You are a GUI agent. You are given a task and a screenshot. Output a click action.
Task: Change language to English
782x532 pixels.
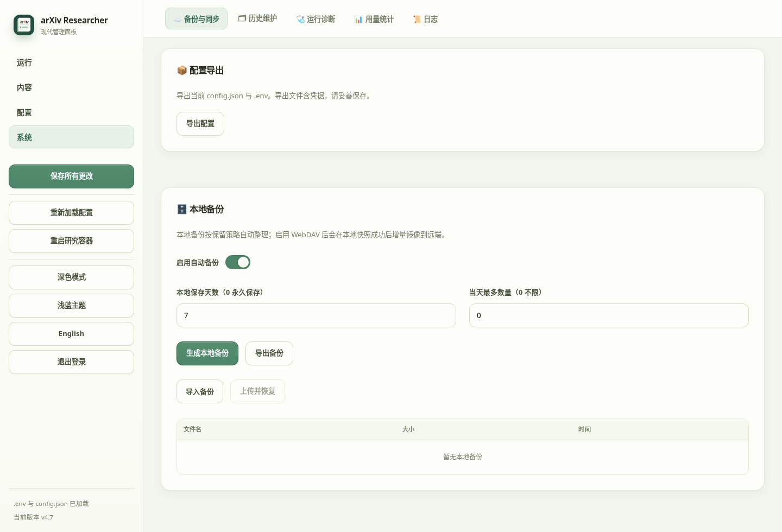click(x=71, y=334)
